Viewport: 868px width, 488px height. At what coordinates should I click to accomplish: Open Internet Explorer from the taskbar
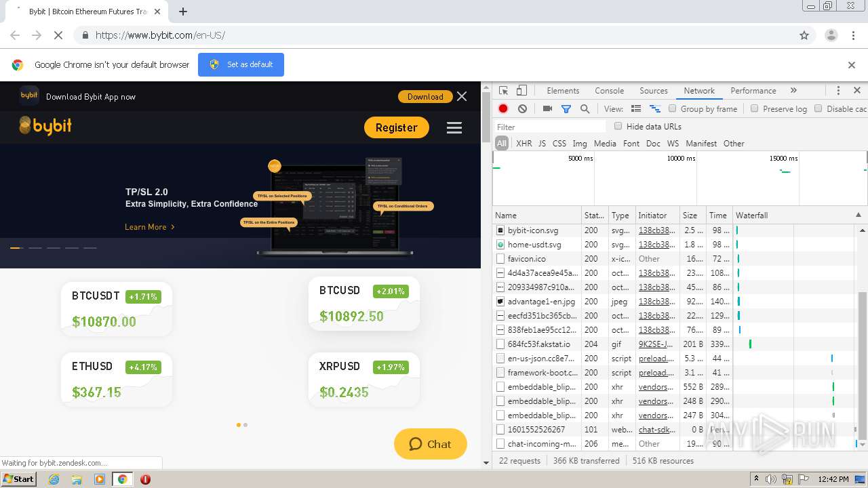click(x=54, y=479)
